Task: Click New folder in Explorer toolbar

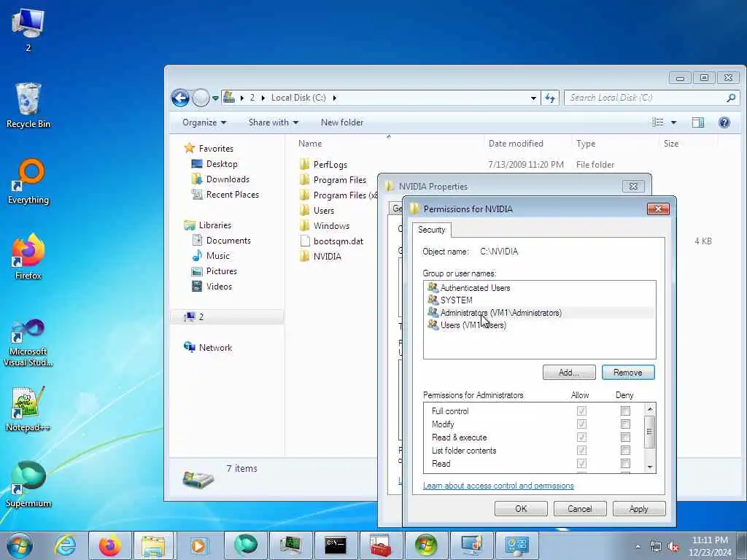Action: click(x=342, y=122)
